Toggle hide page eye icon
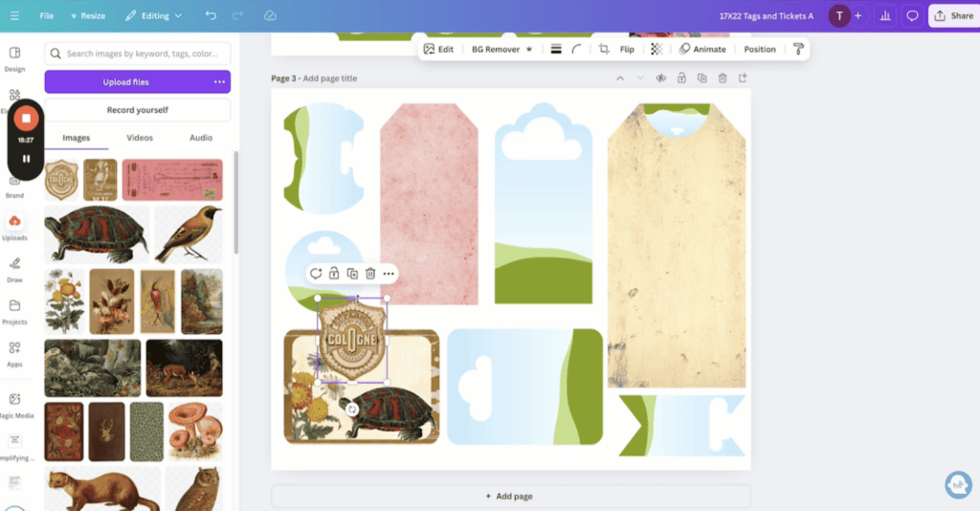The height and width of the screenshot is (511, 980). click(660, 78)
